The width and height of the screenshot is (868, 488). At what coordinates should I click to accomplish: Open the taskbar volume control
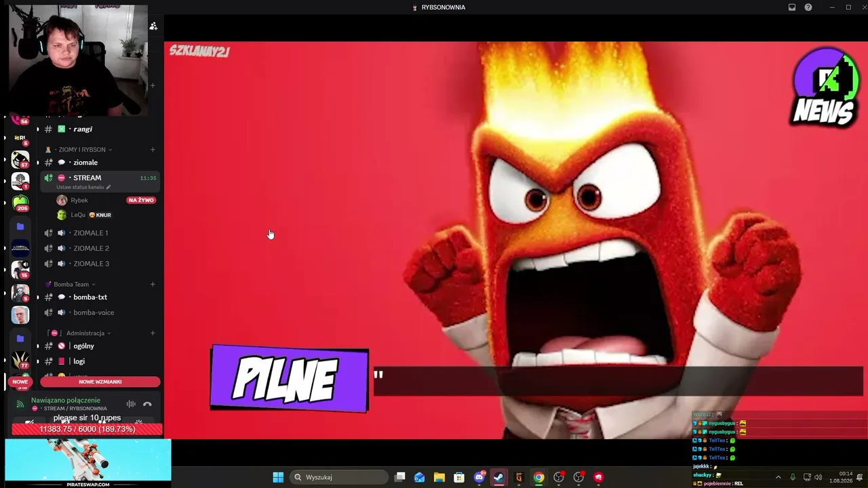818,477
